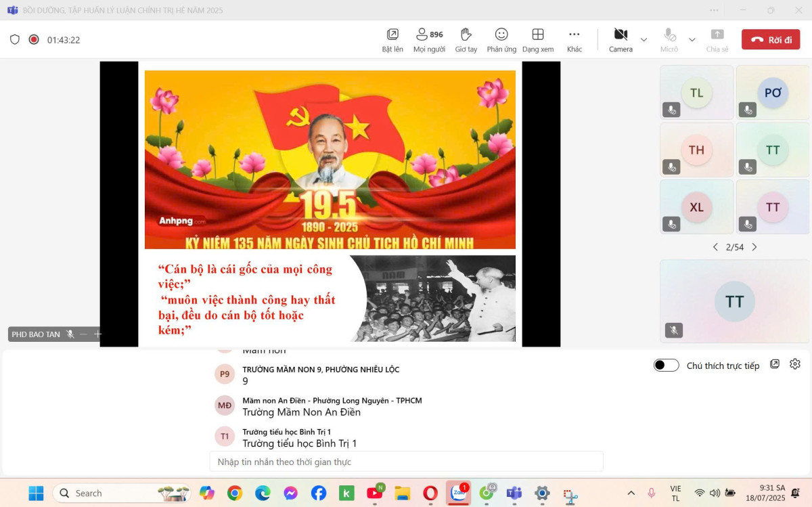812x507 pixels.
Task: Open the Dạng xem view options
Action: [x=538, y=39]
